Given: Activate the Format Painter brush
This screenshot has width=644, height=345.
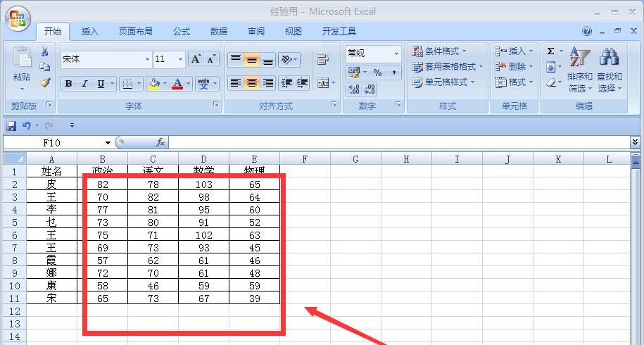Looking at the screenshot, I should click(x=45, y=82).
